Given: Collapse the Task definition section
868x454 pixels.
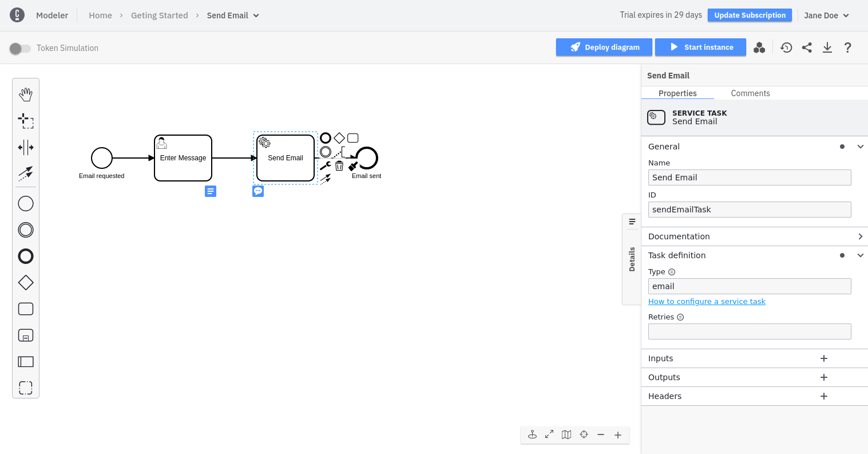Looking at the screenshot, I should [860, 255].
